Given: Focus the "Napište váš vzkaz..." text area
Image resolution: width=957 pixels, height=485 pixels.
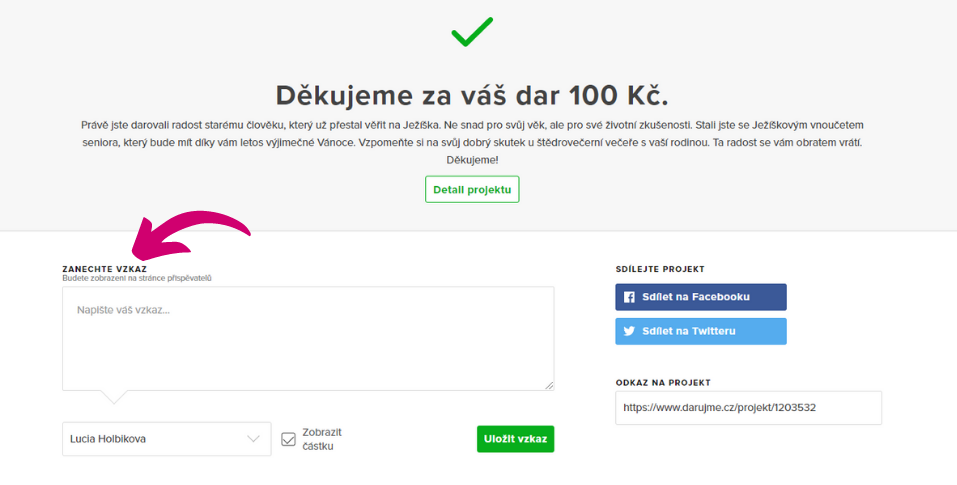Looking at the screenshot, I should (308, 338).
